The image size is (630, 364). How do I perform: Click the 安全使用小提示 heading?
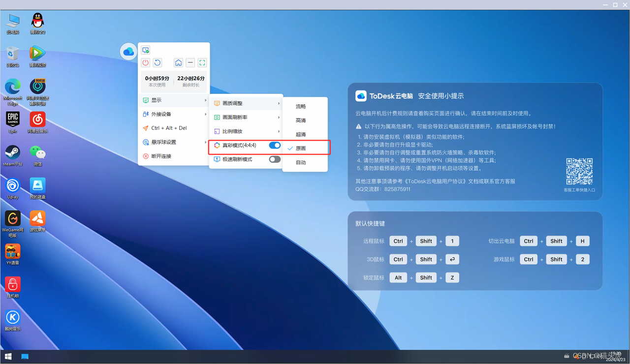point(441,96)
